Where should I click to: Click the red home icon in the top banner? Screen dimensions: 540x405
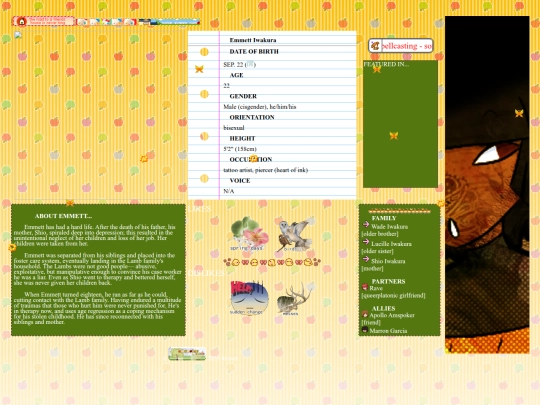point(22,21)
